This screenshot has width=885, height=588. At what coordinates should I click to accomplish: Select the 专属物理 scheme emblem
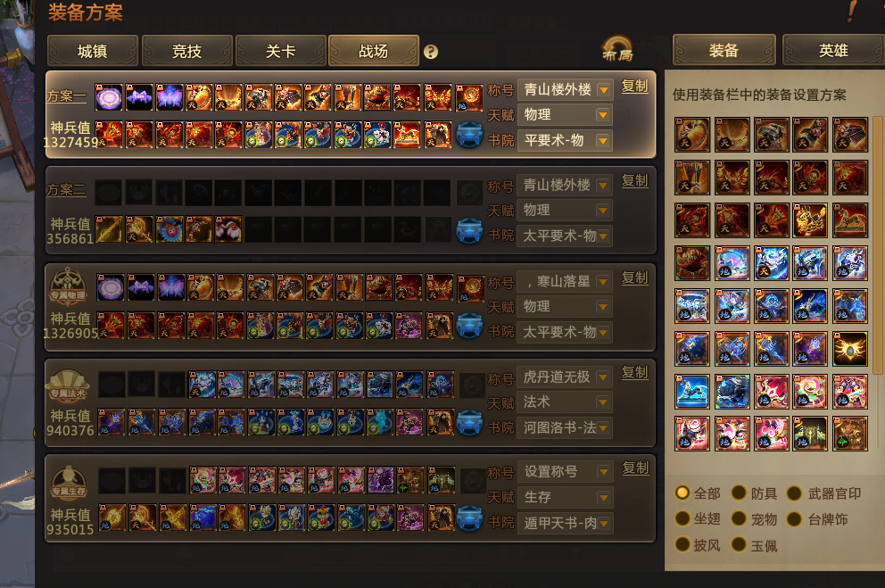point(68,285)
